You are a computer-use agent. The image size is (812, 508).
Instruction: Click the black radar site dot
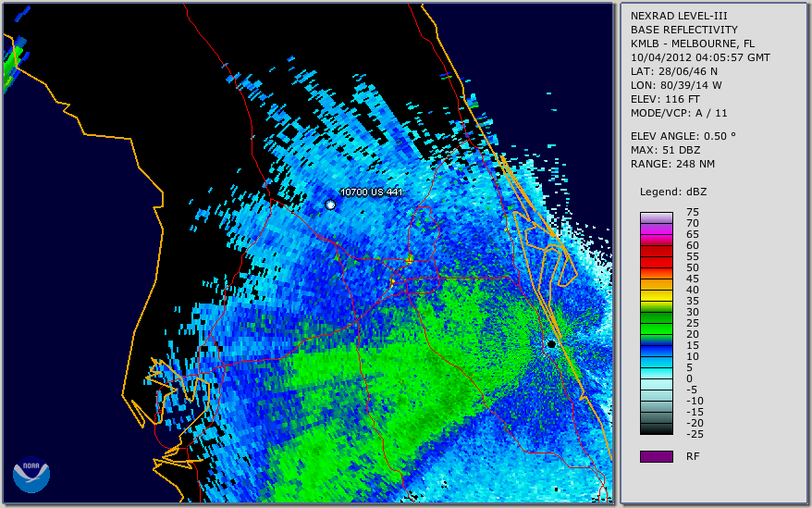click(x=551, y=344)
